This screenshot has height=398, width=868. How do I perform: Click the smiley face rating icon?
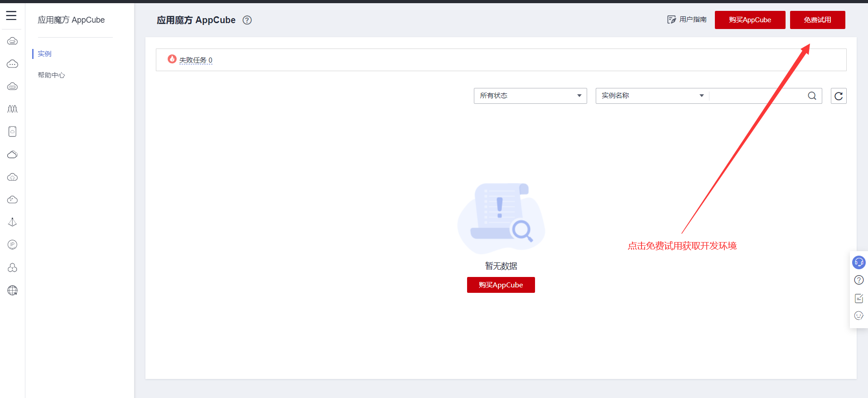[859, 315]
